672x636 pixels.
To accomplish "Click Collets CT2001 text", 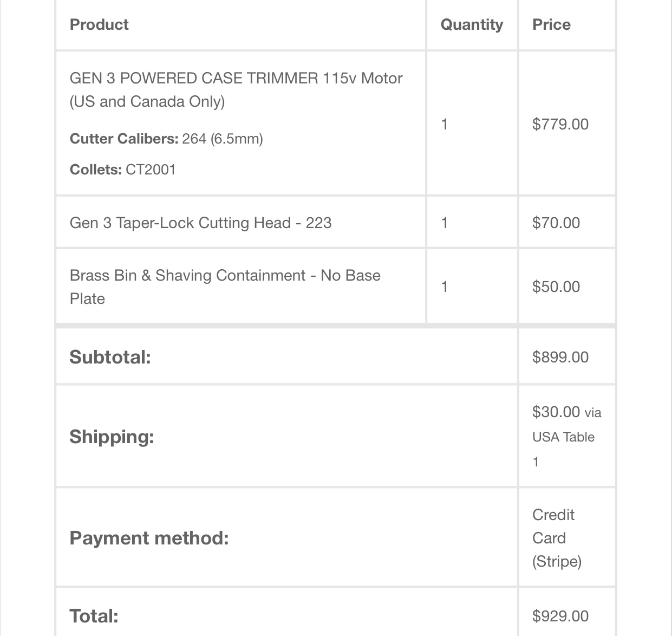I will pos(123,170).
